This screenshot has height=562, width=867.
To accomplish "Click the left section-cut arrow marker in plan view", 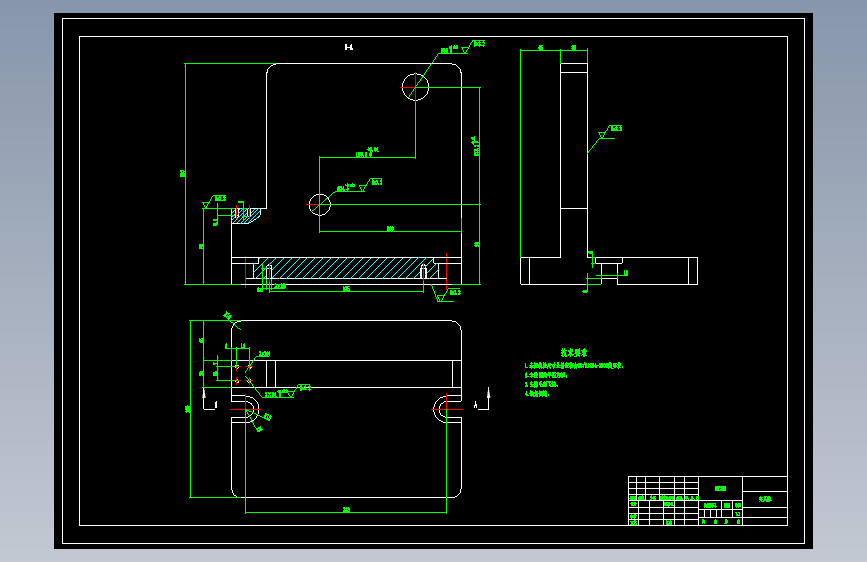I will pyautogui.click(x=210, y=399).
